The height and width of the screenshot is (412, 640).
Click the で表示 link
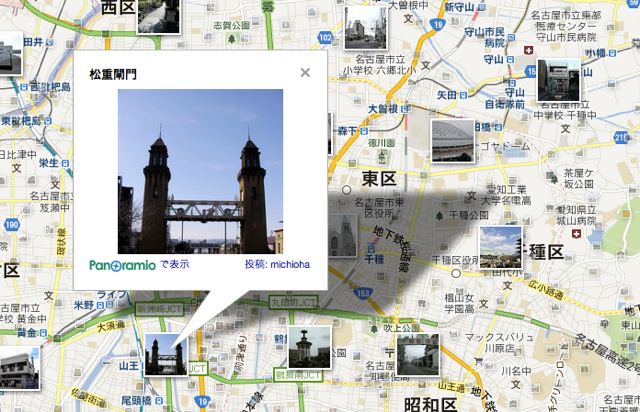tap(174, 264)
